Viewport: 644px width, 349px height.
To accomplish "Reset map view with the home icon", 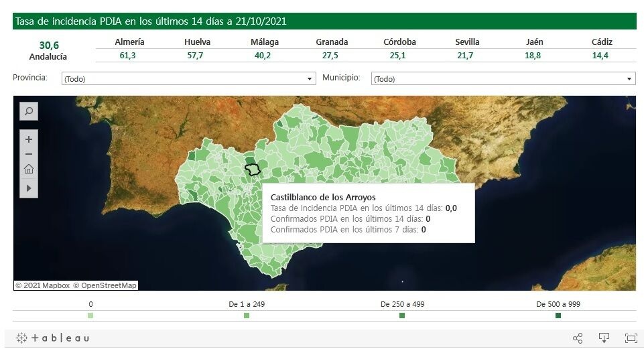I will pyautogui.click(x=29, y=169).
